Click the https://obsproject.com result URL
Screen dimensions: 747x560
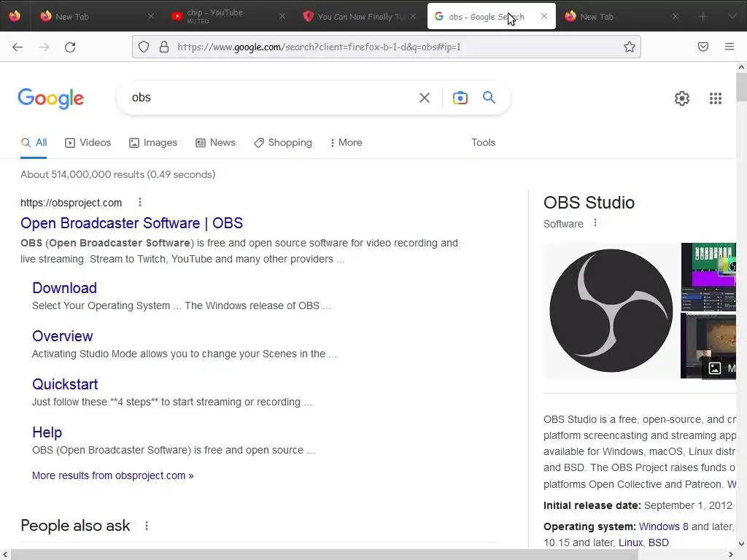[x=71, y=203]
